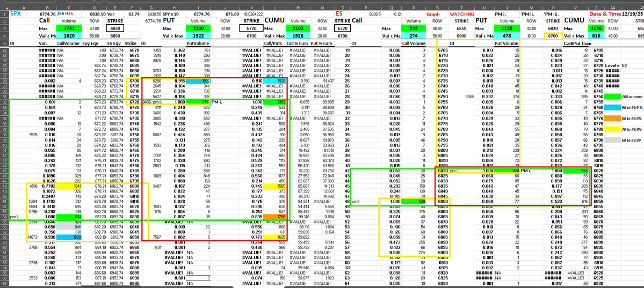644x288 pixels.
Task: Click cyan cell 274 in row 4
Action: click(414, 36)
